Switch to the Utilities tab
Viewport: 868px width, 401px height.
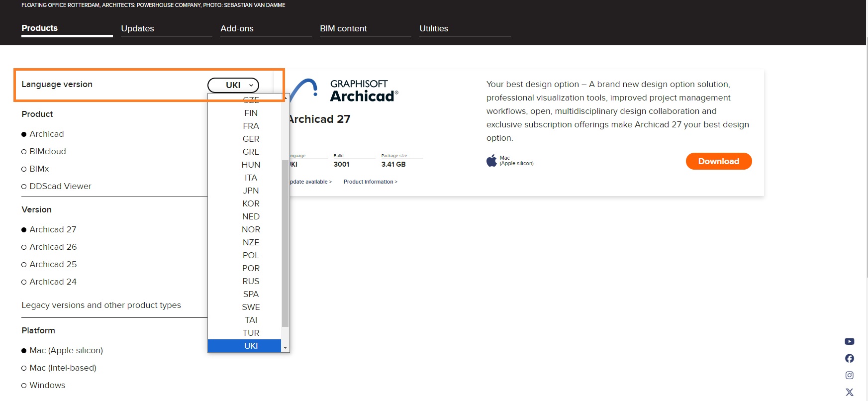pos(465,29)
